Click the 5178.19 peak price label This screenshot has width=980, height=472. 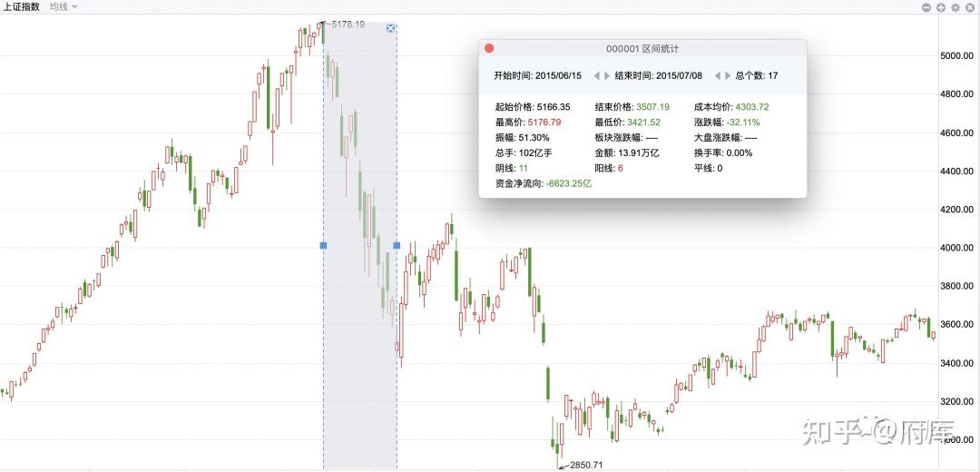point(348,25)
